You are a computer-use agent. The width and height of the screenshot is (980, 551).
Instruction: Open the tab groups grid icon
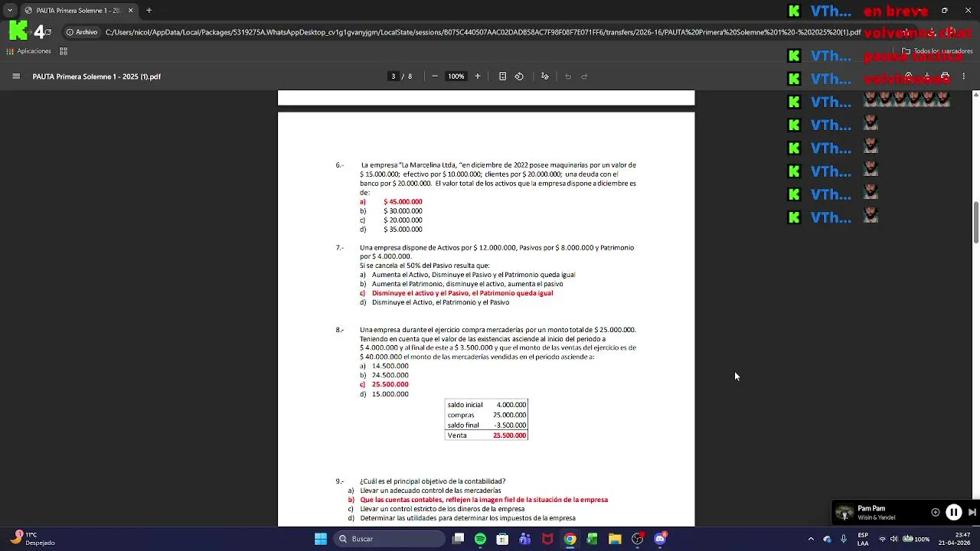64,51
